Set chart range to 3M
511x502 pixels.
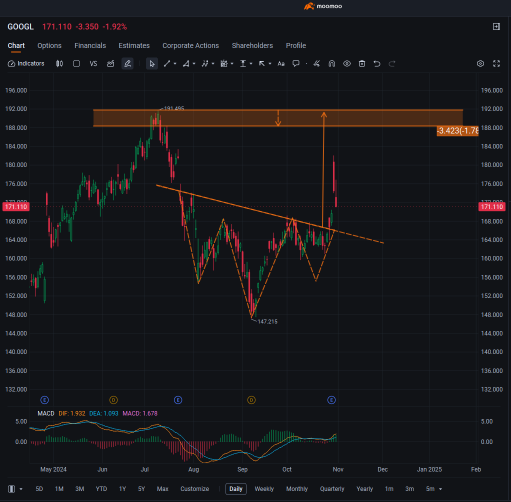[80, 489]
